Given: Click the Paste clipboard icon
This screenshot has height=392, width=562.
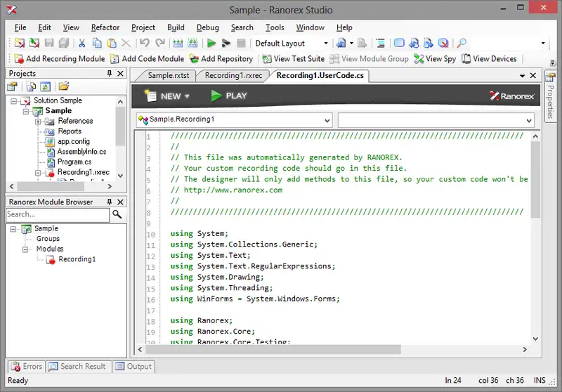Looking at the screenshot, I should point(112,43).
